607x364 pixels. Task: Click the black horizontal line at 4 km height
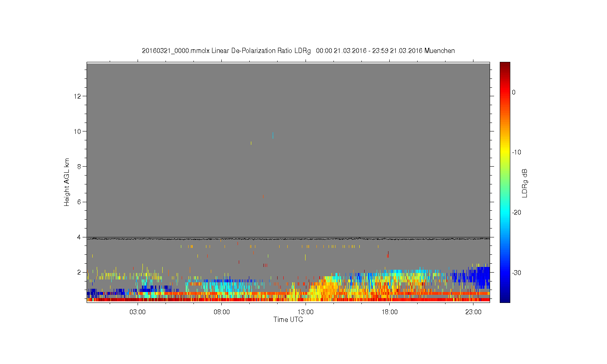point(288,237)
